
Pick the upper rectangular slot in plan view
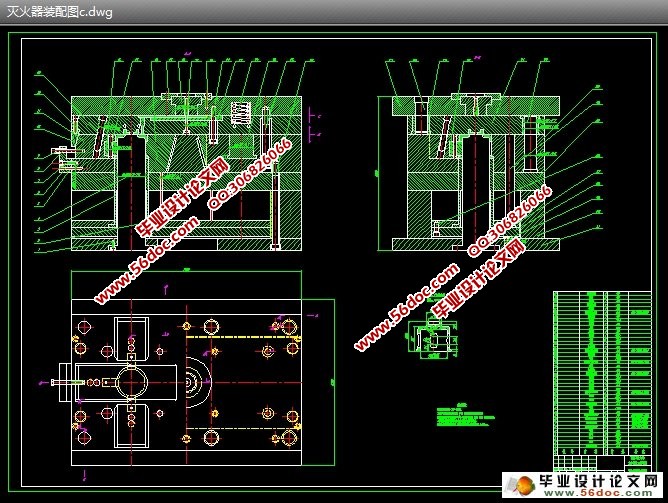(x=131, y=338)
